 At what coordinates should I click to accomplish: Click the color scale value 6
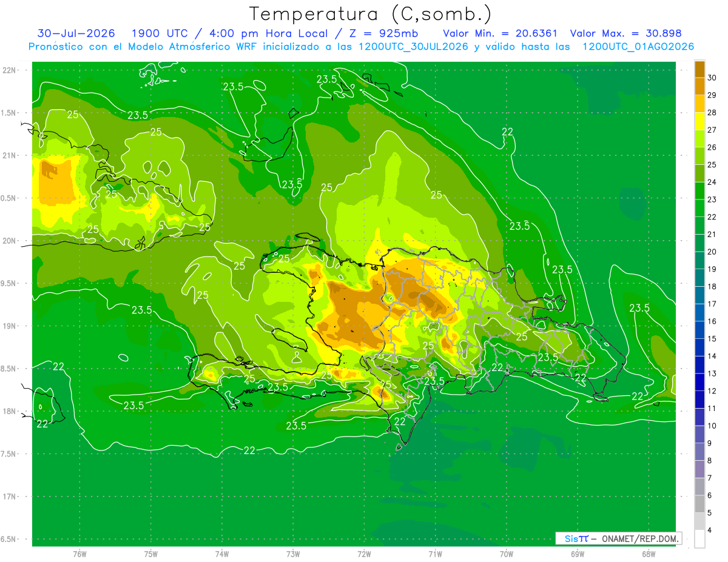pyautogui.click(x=711, y=495)
